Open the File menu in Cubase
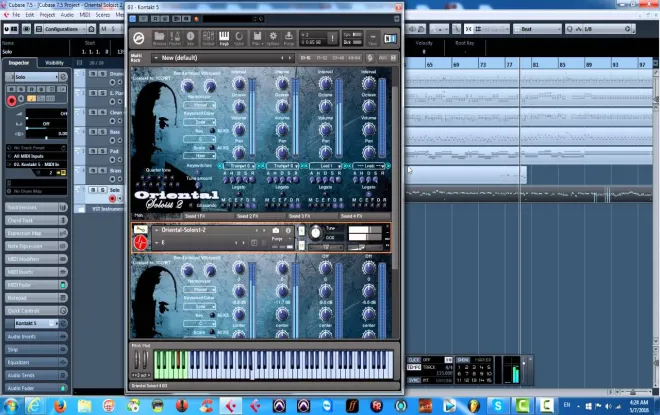The width and height of the screenshot is (660, 415). click(16, 15)
